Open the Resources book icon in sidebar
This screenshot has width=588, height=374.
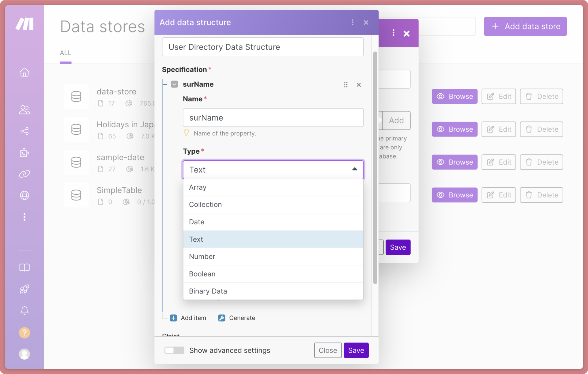(24, 267)
